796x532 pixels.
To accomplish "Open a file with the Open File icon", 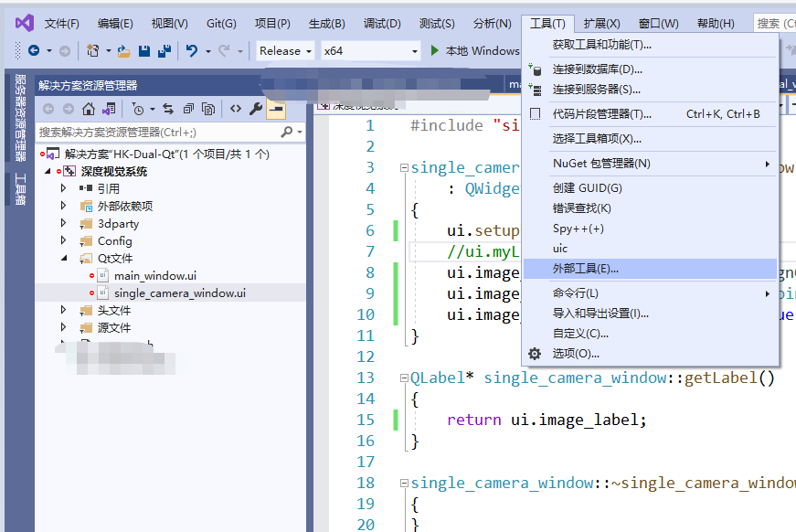I will click(x=122, y=52).
